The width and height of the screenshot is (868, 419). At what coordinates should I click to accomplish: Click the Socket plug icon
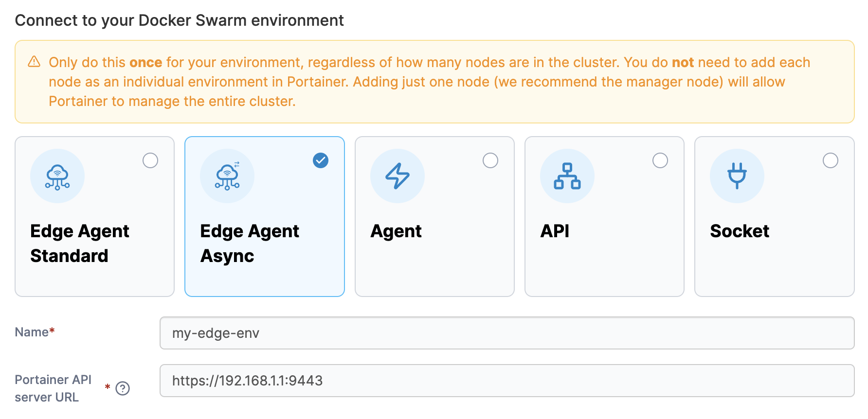coord(737,176)
